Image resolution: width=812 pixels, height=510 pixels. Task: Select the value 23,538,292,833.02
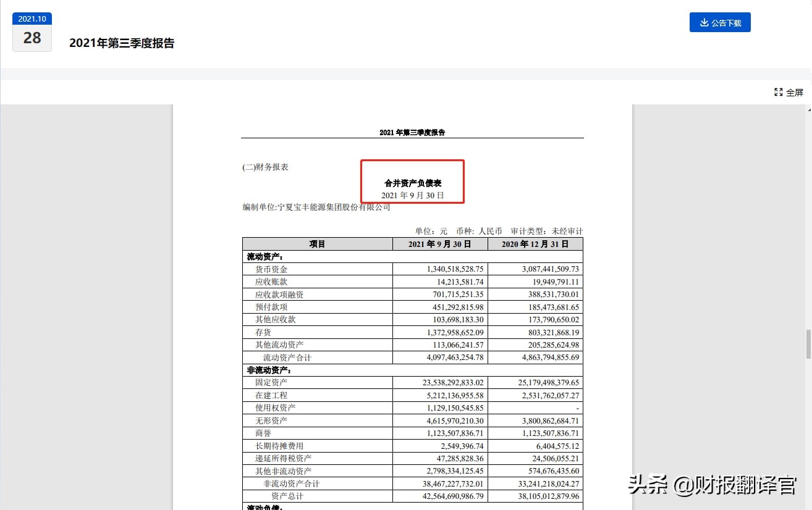(453, 383)
